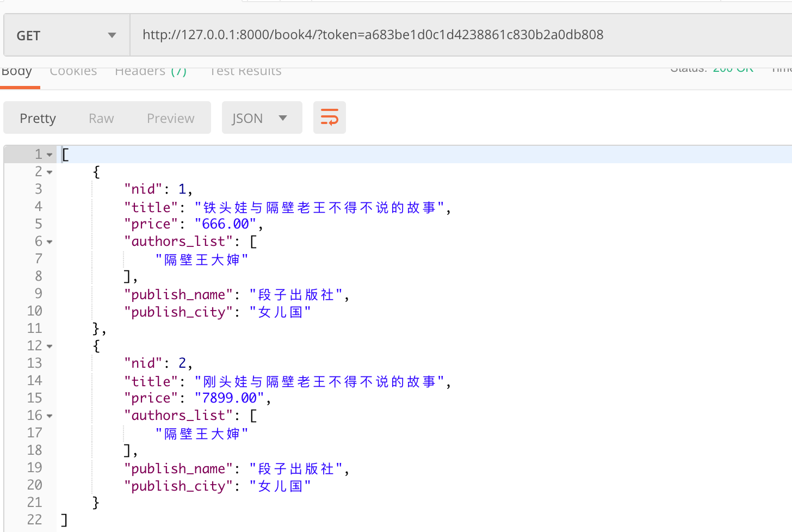Click the author name on line 7
Image resolution: width=792 pixels, height=532 pixels.
click(x=202, y=259)
